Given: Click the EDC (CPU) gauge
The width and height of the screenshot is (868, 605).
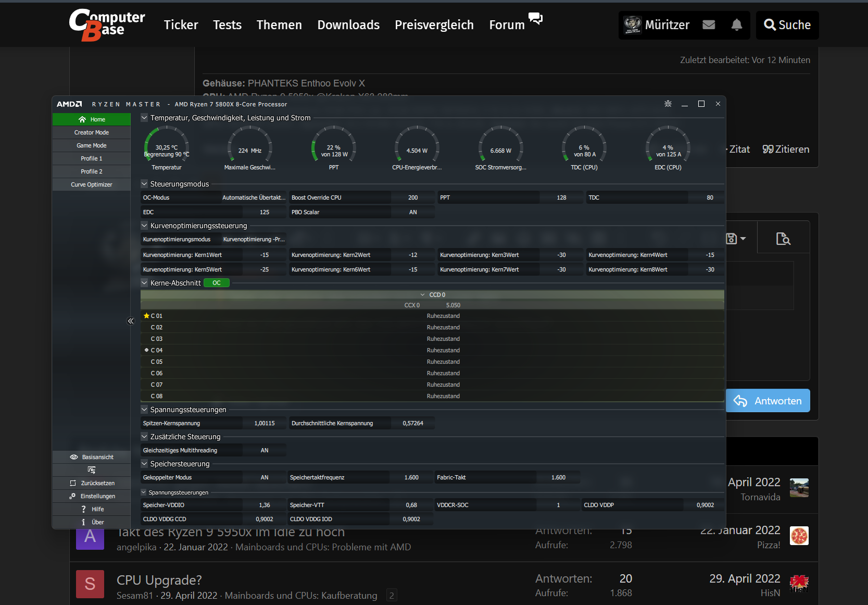Looking at the screenshot, I should (668, 148).
